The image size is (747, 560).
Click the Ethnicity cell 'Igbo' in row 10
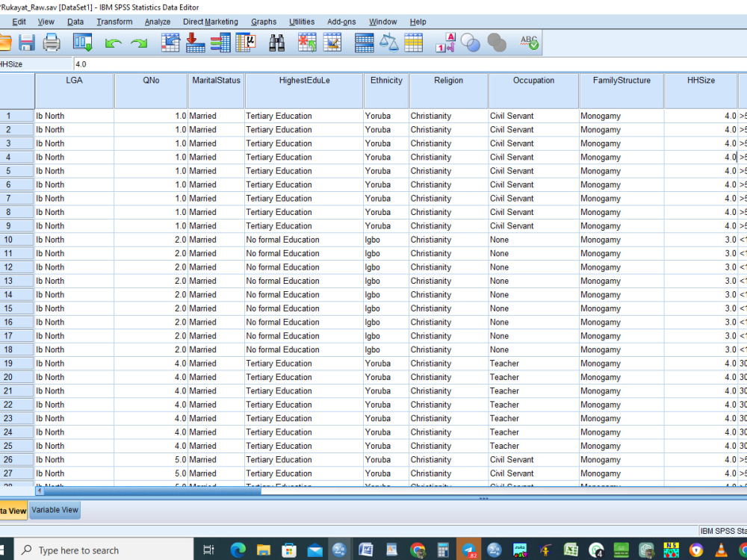click(x=386, y=240)
